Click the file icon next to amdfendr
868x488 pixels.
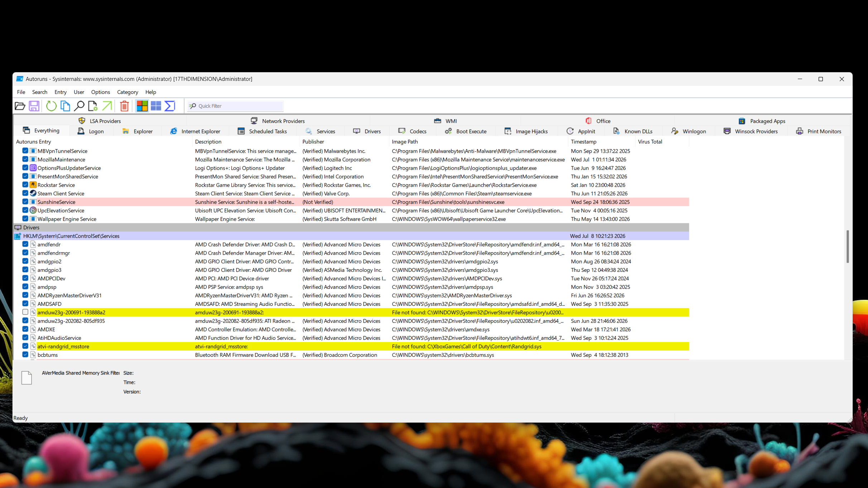pyautogui.click(x=33, y=244)
